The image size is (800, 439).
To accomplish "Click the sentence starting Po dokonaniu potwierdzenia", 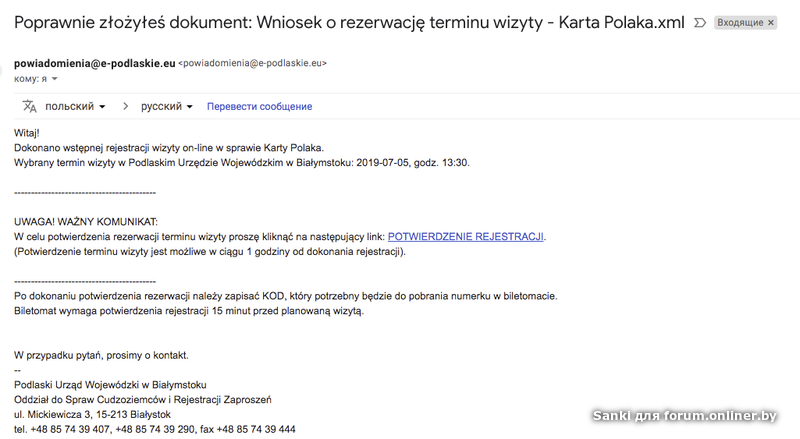I will pyautogui.click(x=286, y=296).
